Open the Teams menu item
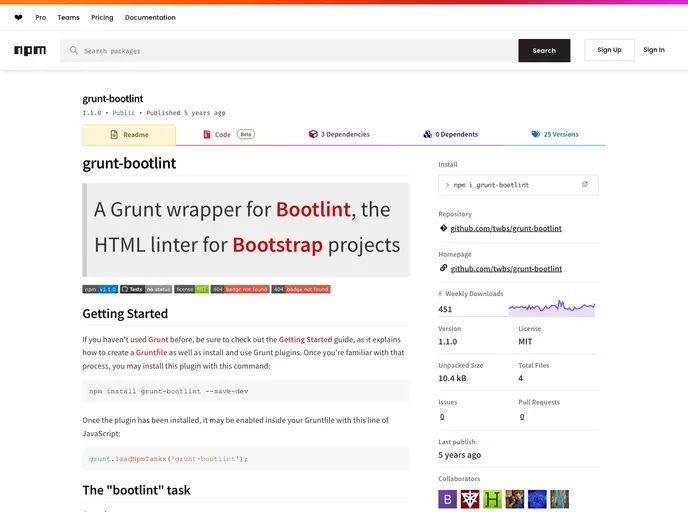This screenshot has height=512, width=688. coord(68,18)
